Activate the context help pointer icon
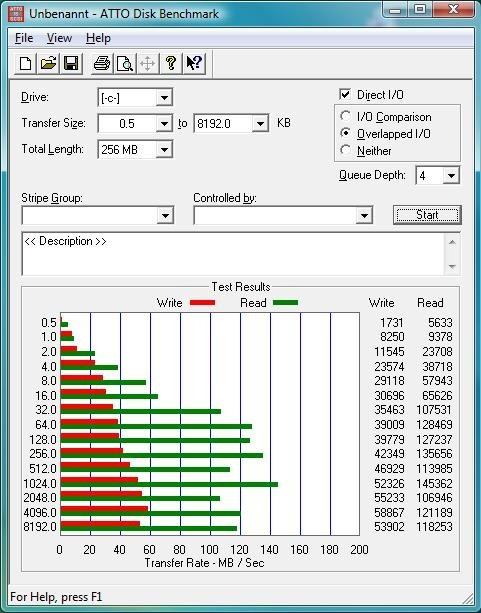Viewport: 481px width, 613px height. 194,63
